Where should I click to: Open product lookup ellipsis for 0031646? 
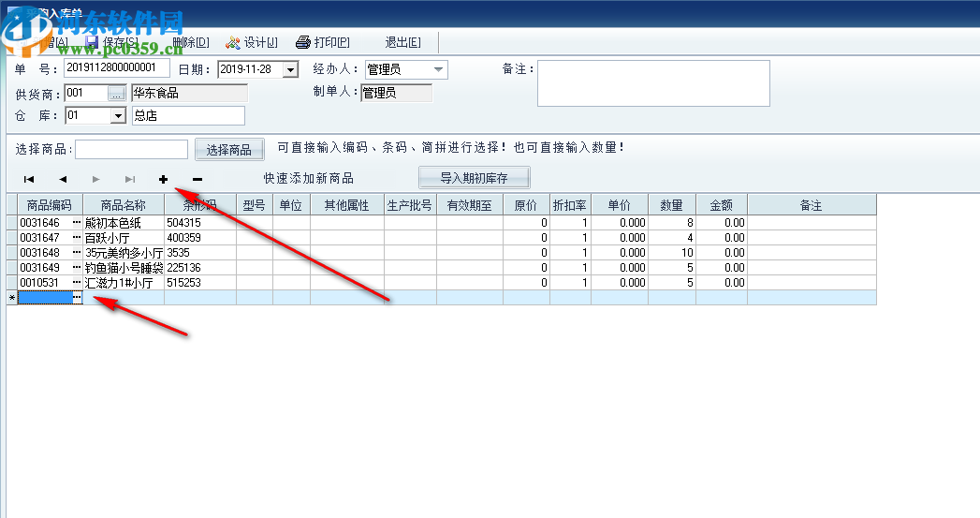77,223
